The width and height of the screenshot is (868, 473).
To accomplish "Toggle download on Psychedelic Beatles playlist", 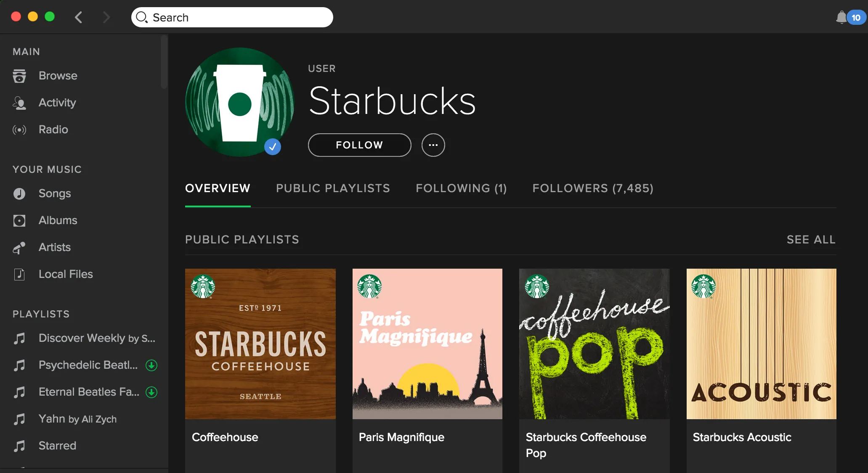I will pos(151,365).
